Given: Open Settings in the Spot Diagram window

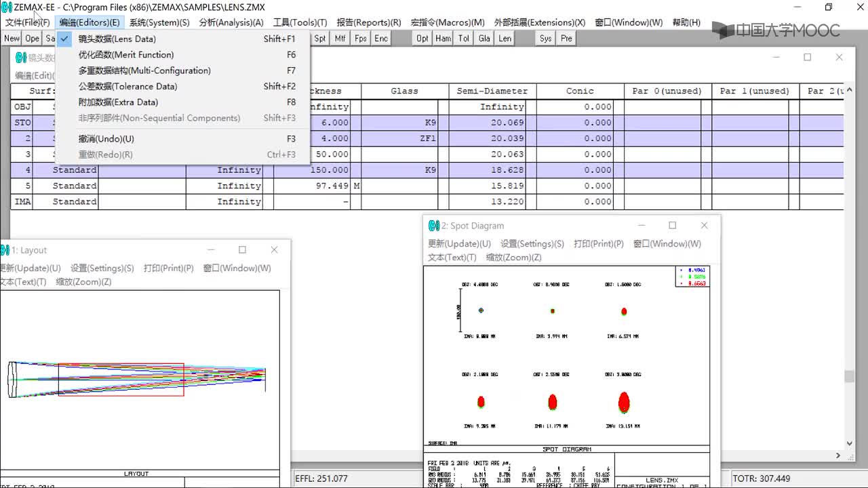Looking at the screenshot, I should click(532, 244).
